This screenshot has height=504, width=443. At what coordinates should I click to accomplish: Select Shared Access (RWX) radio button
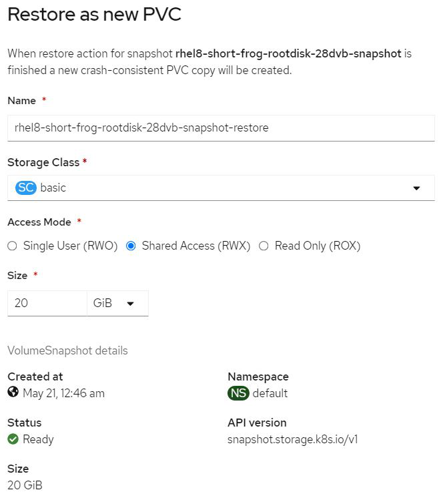point(131,246)
